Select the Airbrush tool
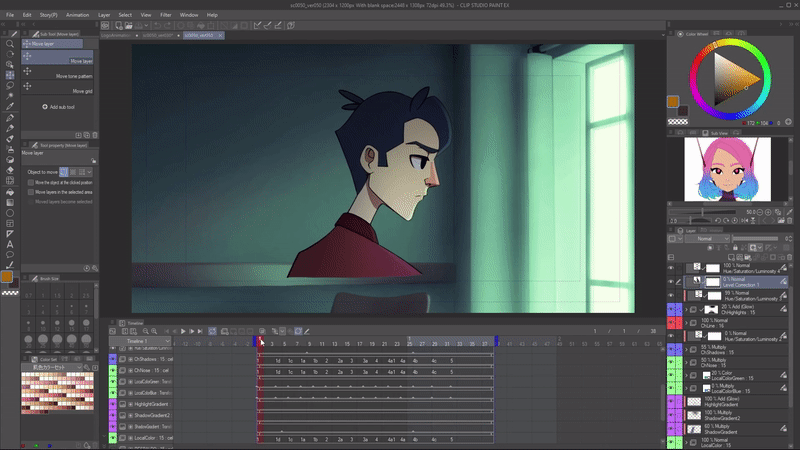 (10, 149)
